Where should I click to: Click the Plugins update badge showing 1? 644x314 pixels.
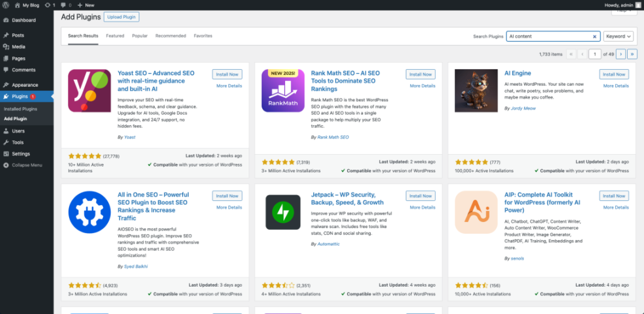[x=33, y=97]
